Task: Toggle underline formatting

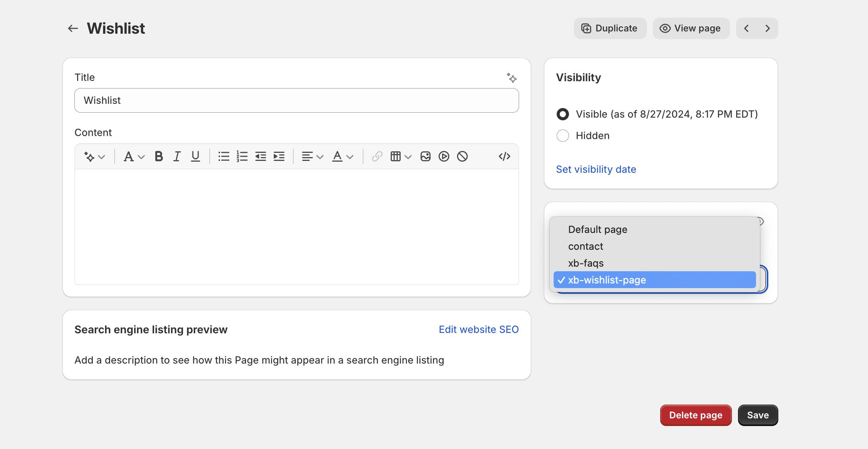Action: coord(196,156)
